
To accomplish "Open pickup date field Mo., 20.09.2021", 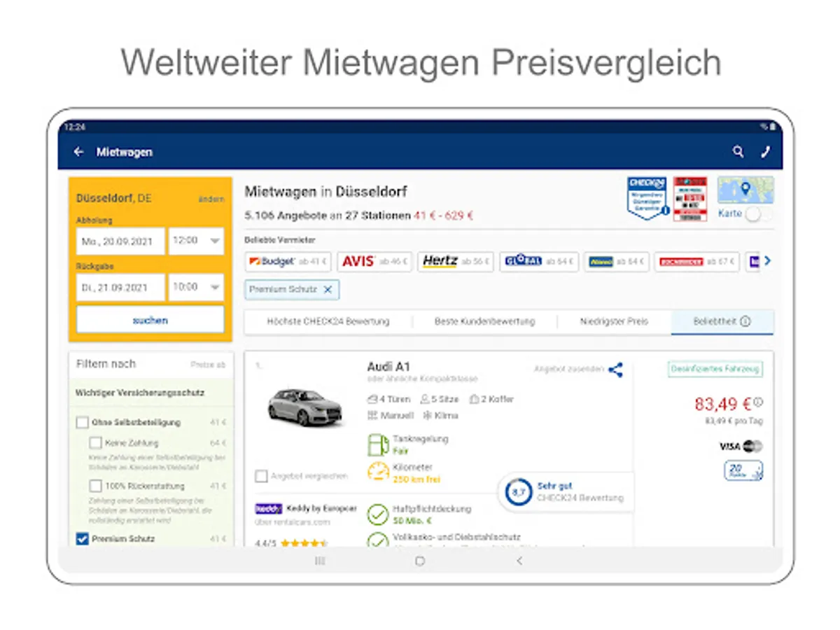I will [x=120, y=241].
